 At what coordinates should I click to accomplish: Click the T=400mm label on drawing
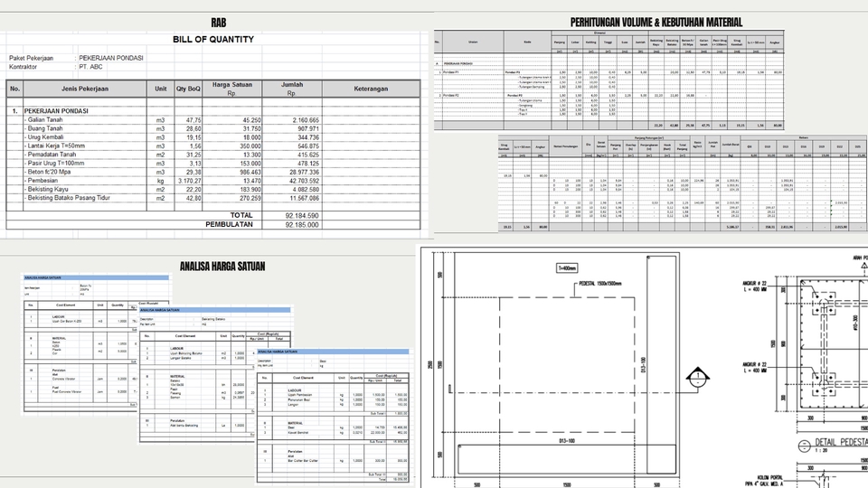567,267
